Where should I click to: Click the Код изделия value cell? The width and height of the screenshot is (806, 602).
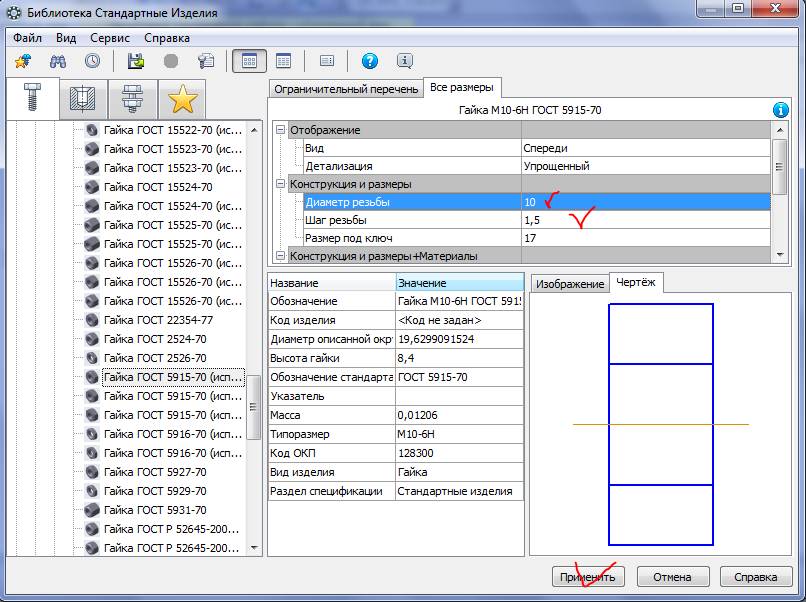460,320
